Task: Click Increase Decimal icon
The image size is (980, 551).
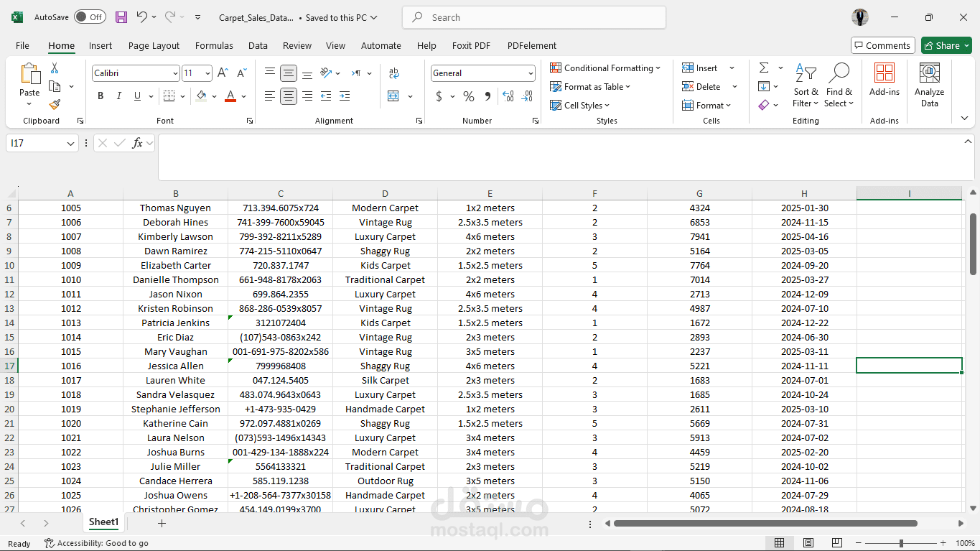Action: [x=508, y=96]
